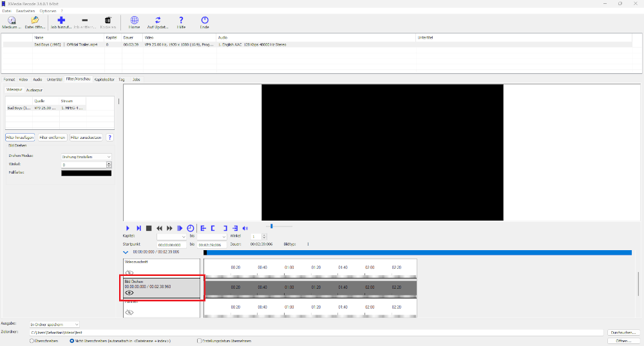Open the Drehen Modus dropdown
The image size is (644, 346).
[x=86, y=157]
